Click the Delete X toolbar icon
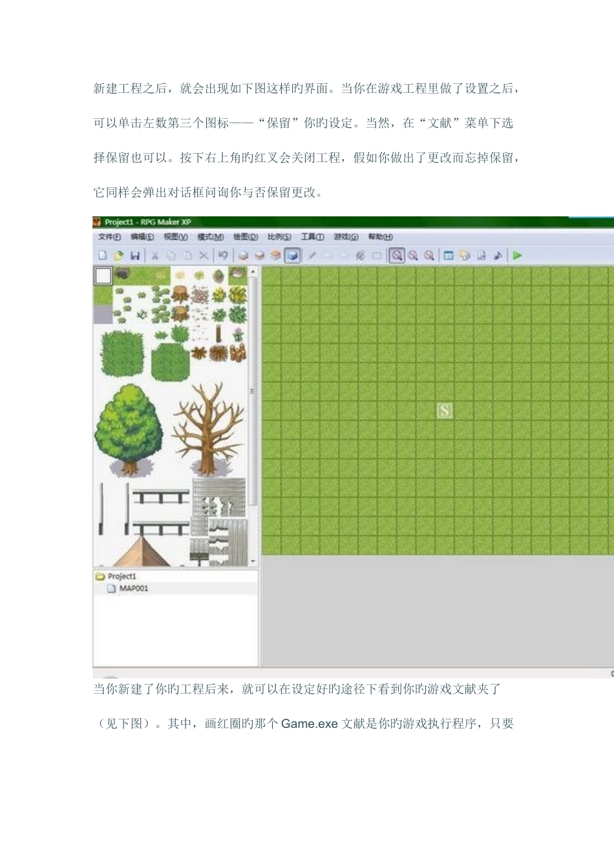Screen dimensions: 614x868 (204, 256)
